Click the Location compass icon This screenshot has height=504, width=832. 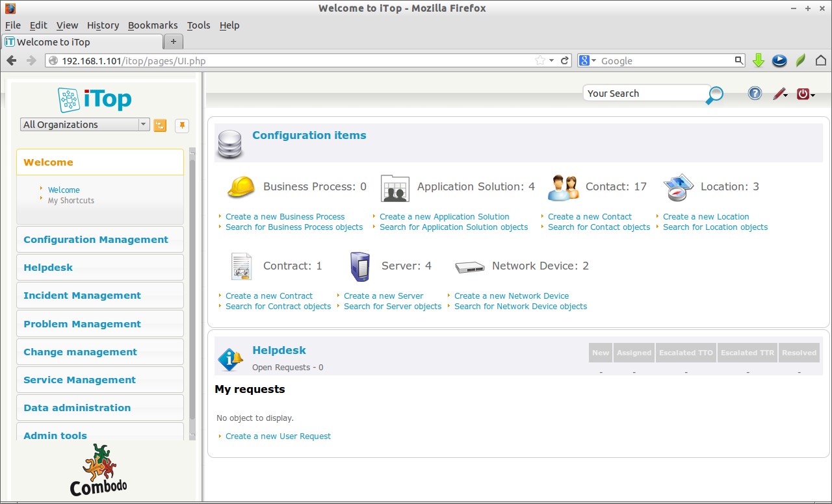[679, 188]
